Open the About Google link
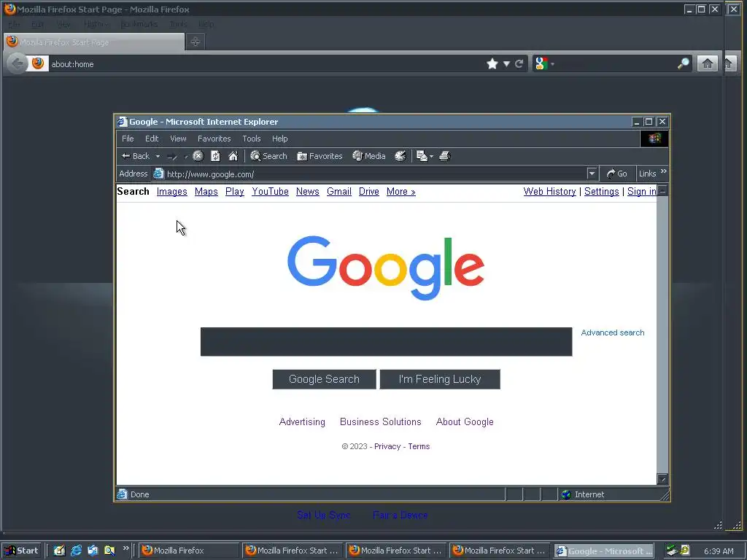 (465, 422)
